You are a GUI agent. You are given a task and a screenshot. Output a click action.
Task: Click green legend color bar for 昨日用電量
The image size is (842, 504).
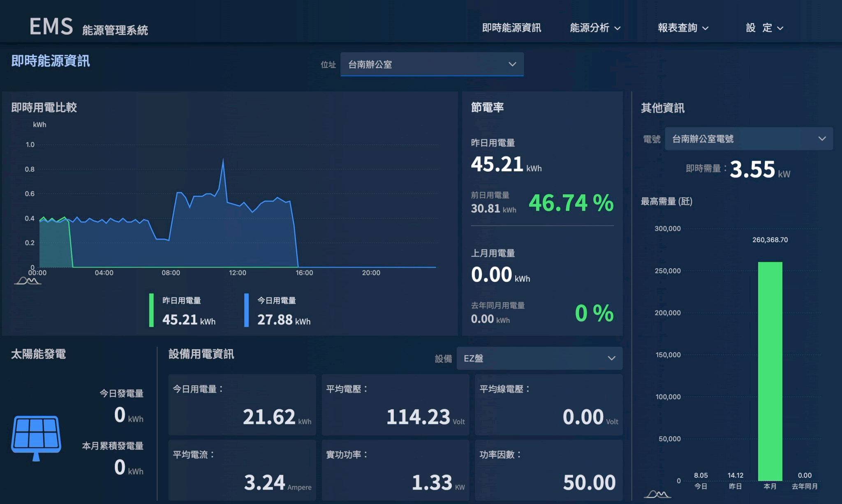coord(151,310)
